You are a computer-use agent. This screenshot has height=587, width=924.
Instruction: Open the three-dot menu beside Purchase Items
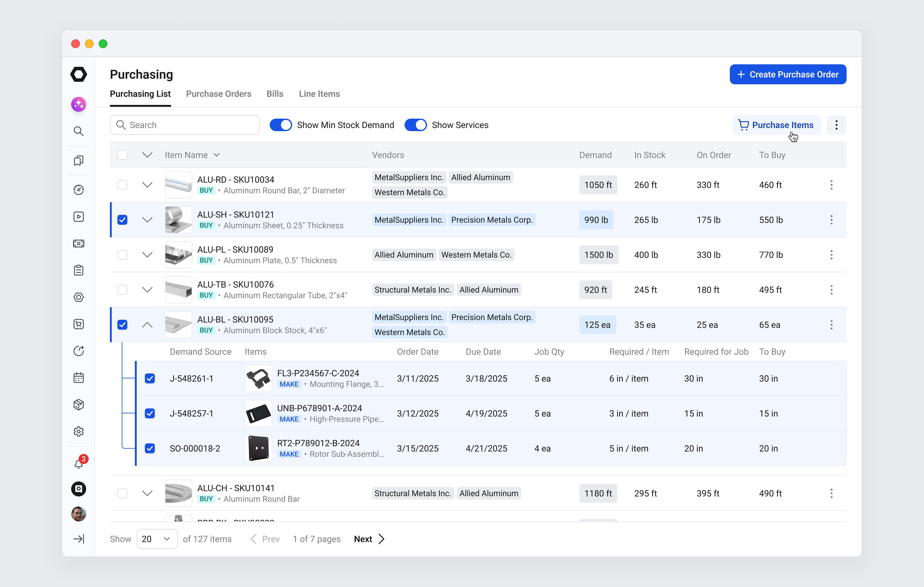[x=837, y=125]
